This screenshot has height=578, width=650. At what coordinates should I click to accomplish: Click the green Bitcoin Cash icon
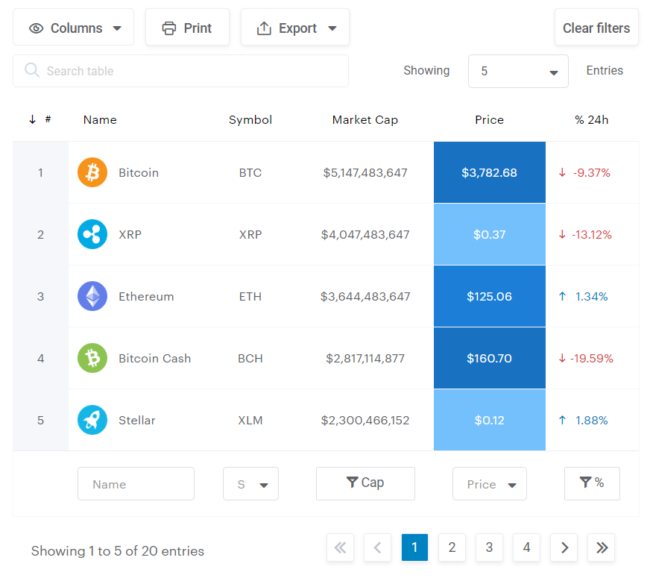tap(92, 358)
